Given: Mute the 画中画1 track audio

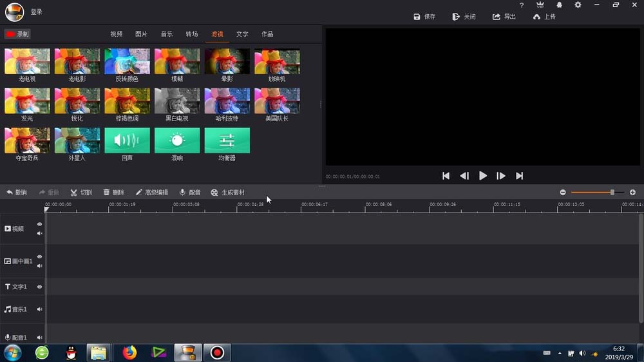Looking at the screenshot, I should (39, 266).
